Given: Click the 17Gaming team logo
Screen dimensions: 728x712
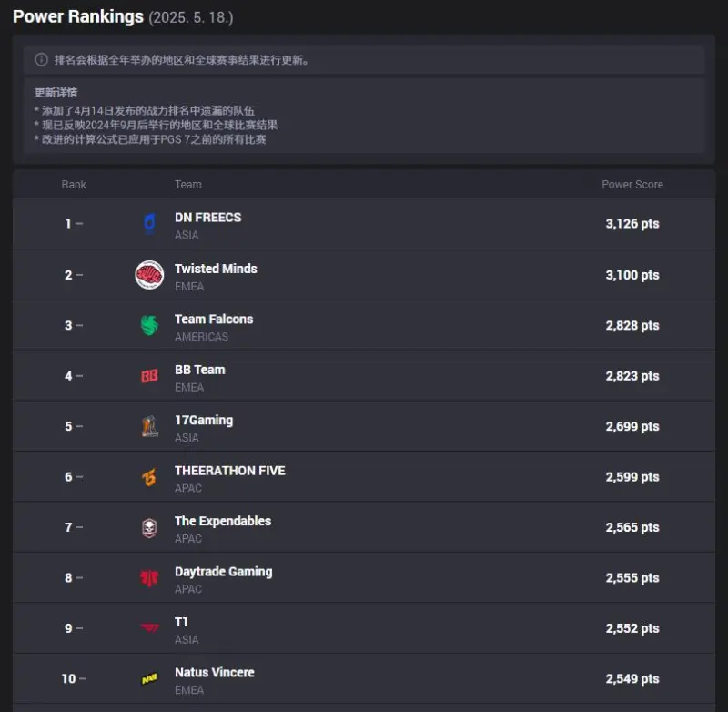Looking at the screenshot, I should (x=149, y=426).
